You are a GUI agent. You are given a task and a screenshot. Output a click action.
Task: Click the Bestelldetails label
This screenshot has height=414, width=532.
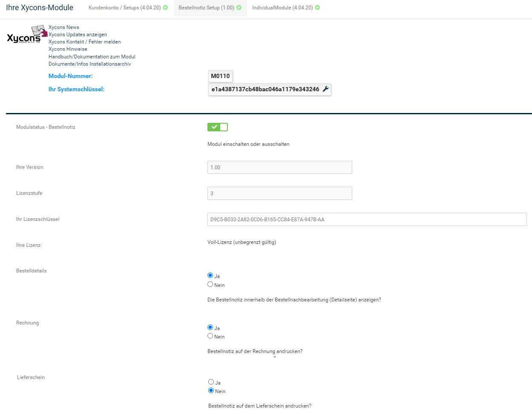click(x=32, y=271)
